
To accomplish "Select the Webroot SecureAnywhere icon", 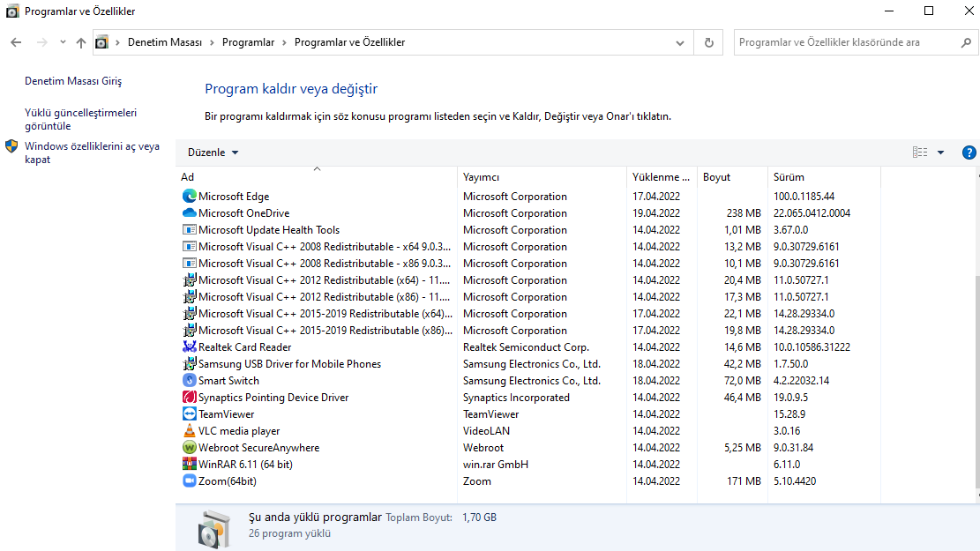I will [x=188, y=447].
